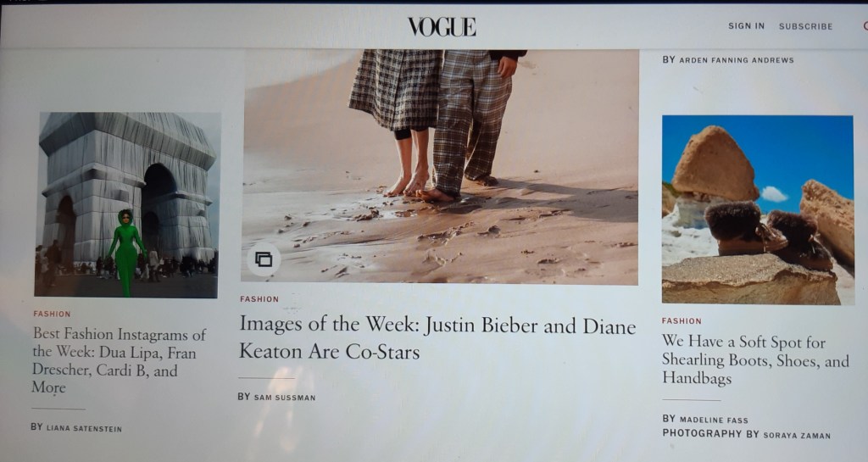
Task: Open We Have a Soft Spot for Shearling article
Action: [x=755, y=359]
